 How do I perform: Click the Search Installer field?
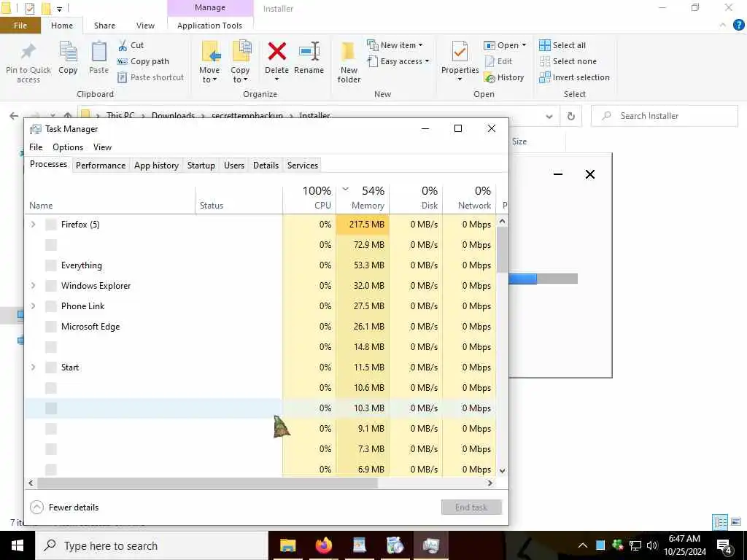click(x=665, y=116)
